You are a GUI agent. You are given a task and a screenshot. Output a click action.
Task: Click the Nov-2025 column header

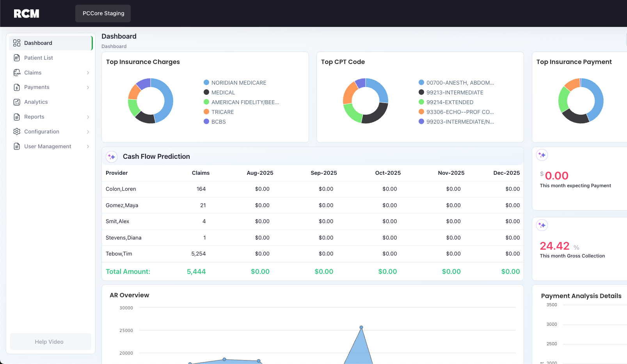pos(451,173)
